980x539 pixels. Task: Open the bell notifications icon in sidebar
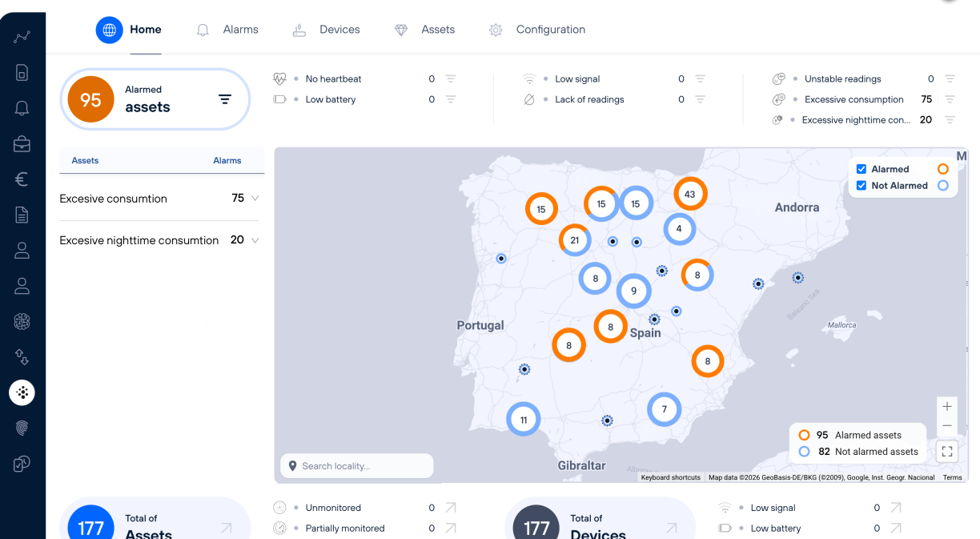22,108
